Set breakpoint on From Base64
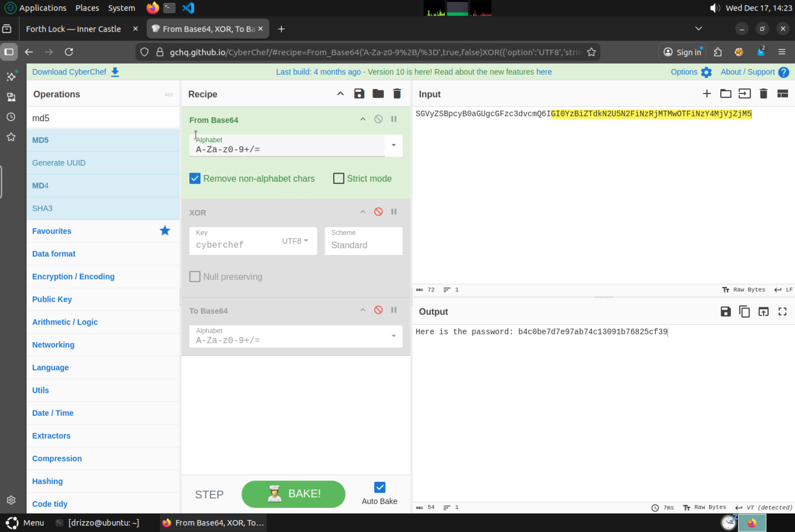 (x=394, y=119)
